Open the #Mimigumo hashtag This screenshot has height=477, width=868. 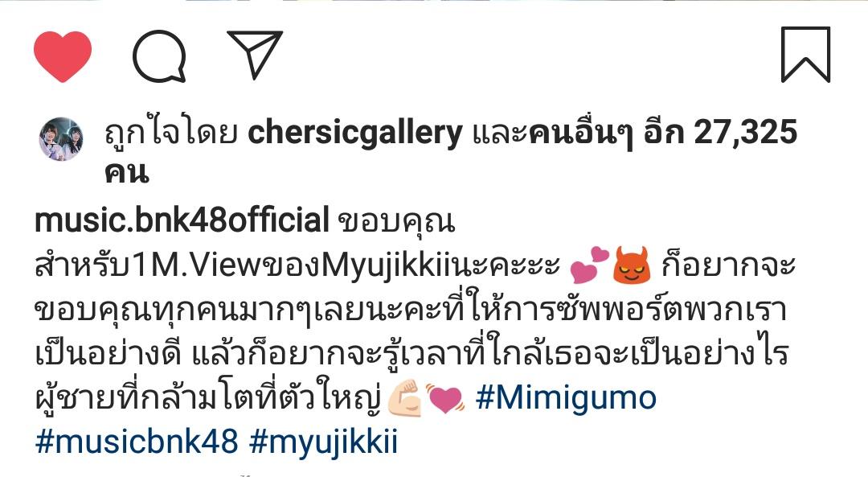[x=566, y=398]
